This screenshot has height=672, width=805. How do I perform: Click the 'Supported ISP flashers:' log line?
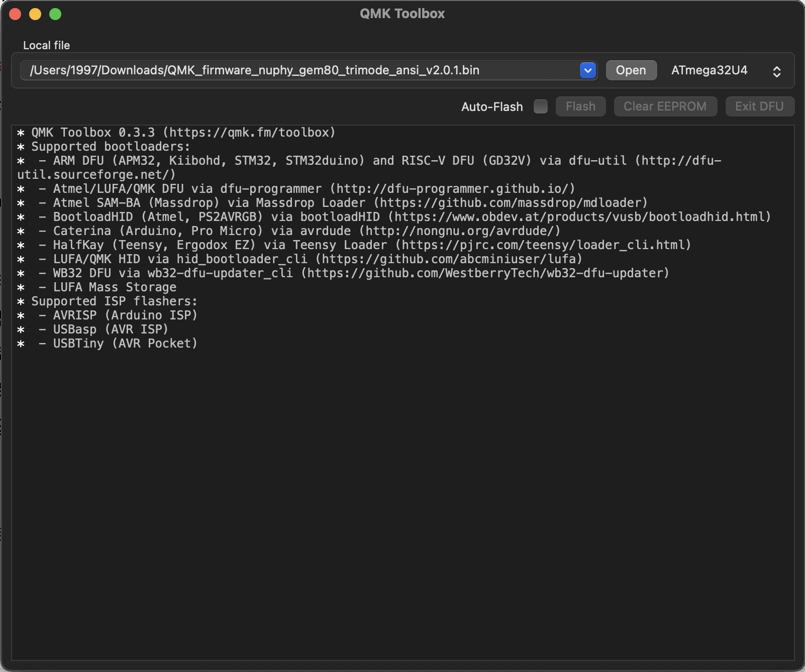[108, 301]
